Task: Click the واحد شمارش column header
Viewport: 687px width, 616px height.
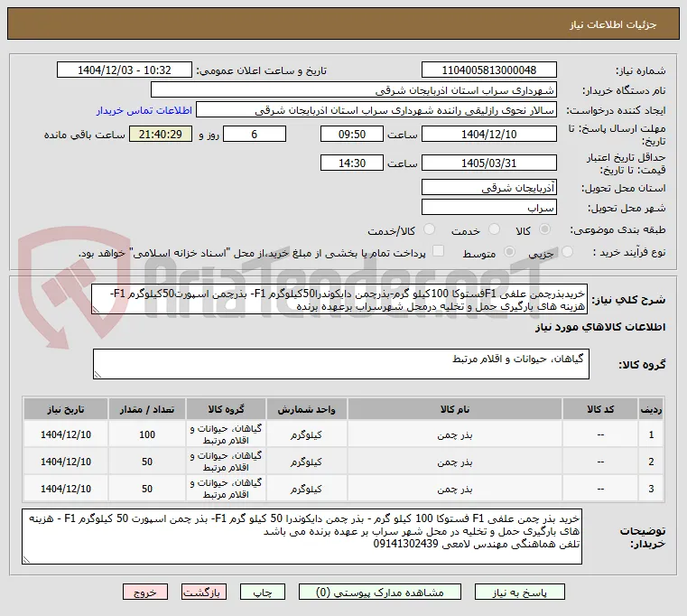Action: tap(306, 409)
